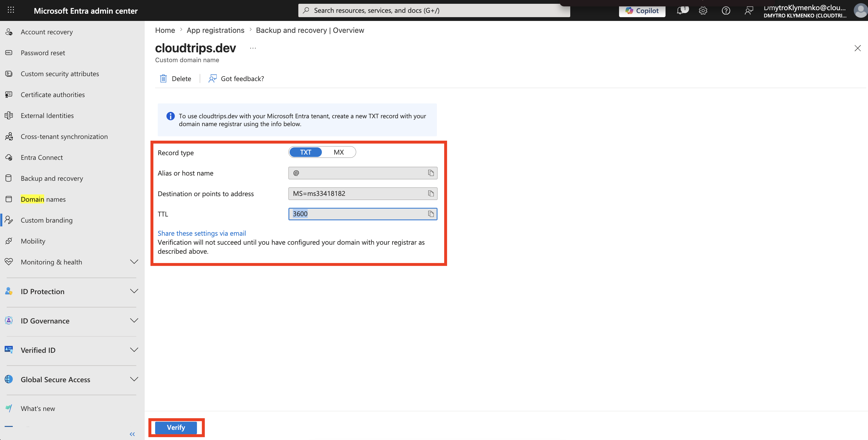The width and height of the screenshot is (868, 440).
Task: Click the Password reset sidebar icon
Action: pyautogui.click(x=9, y=53)
